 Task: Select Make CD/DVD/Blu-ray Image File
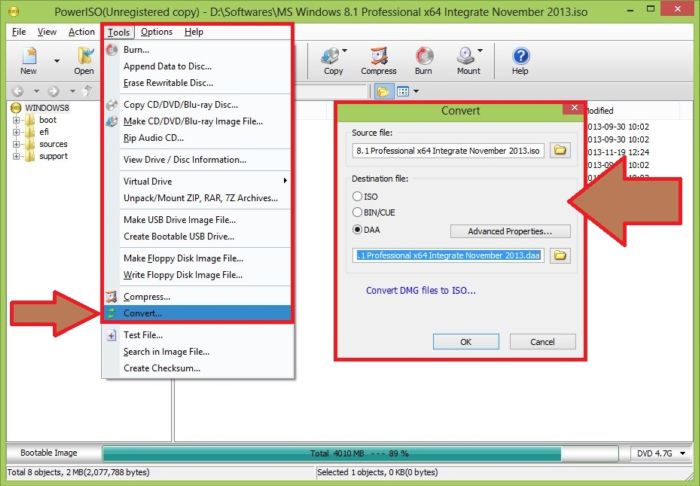point(197,121)
